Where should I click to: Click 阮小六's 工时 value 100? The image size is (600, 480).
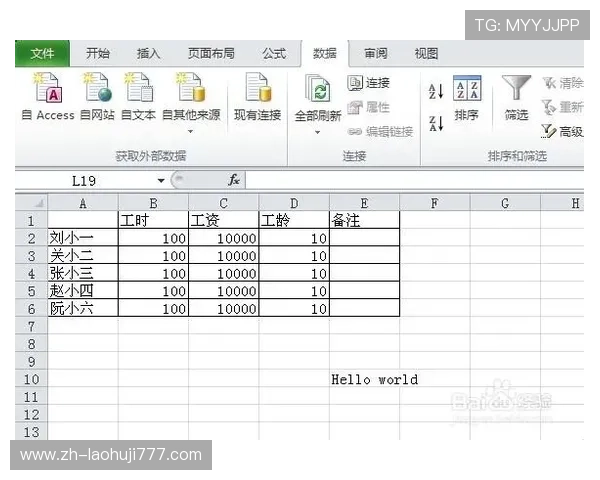153,309
